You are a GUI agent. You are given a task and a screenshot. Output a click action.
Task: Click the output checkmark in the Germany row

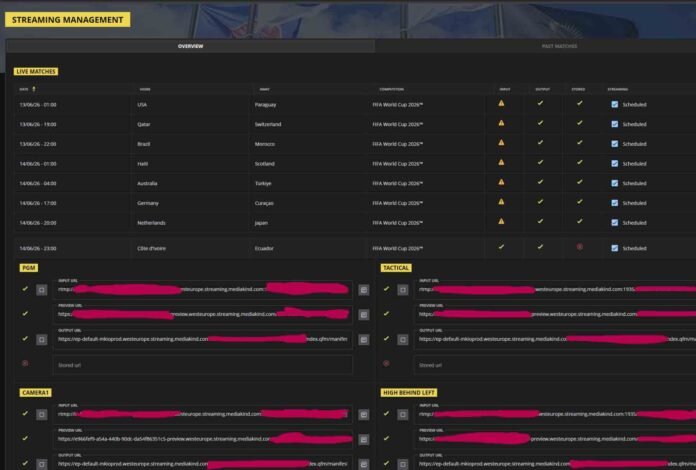pos(540,201)
